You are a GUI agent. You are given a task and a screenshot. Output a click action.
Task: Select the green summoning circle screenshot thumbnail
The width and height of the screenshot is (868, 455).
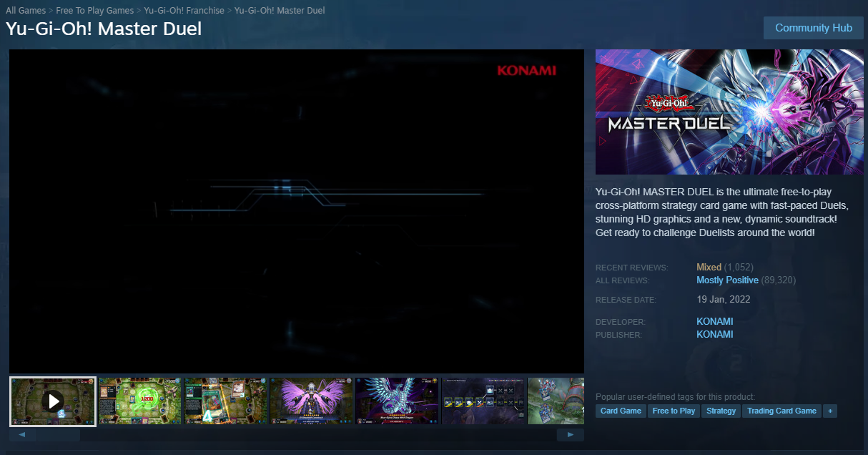tap(139, 401)
